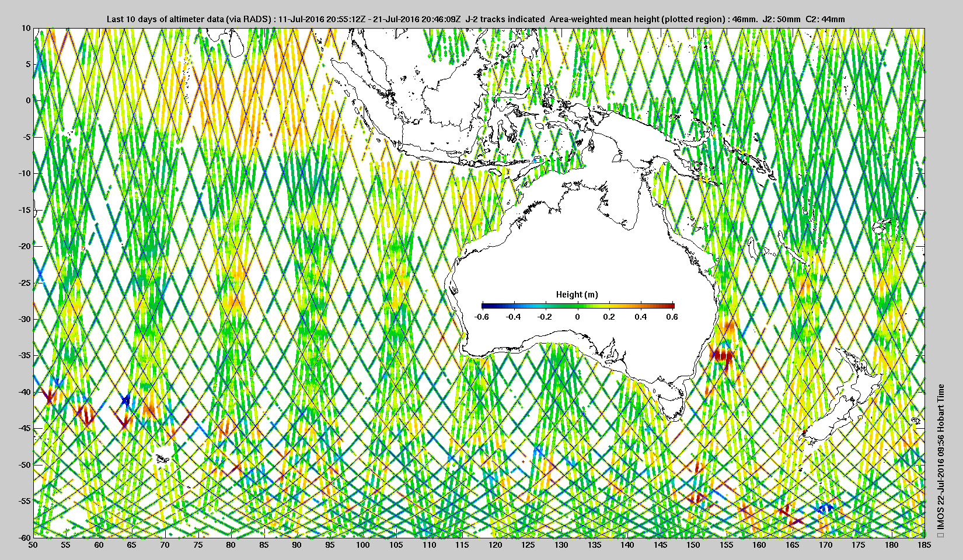Click the latitude axis label "-5"
This screenshot has width=963, height=560.
click(27, 137)
